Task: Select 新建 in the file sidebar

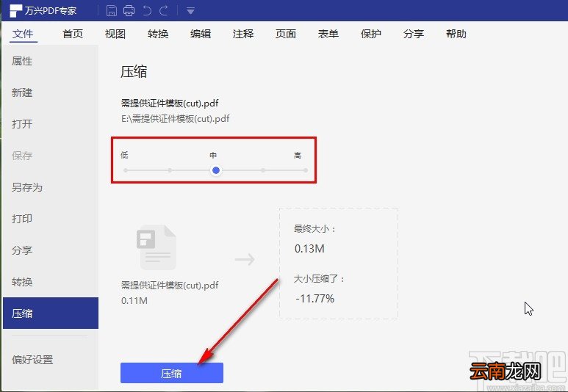Action: [51, 92]
